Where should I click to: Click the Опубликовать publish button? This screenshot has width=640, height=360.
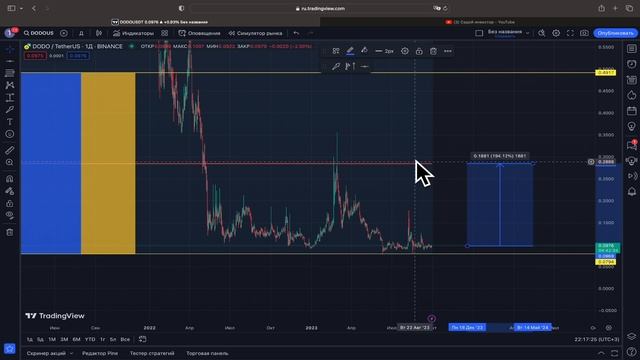coord(616,33)
